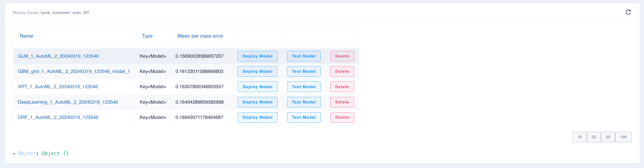This screenshot has height=168, width=644.
Task: Expand the Object tree arrow
Action: click(14, 154)
